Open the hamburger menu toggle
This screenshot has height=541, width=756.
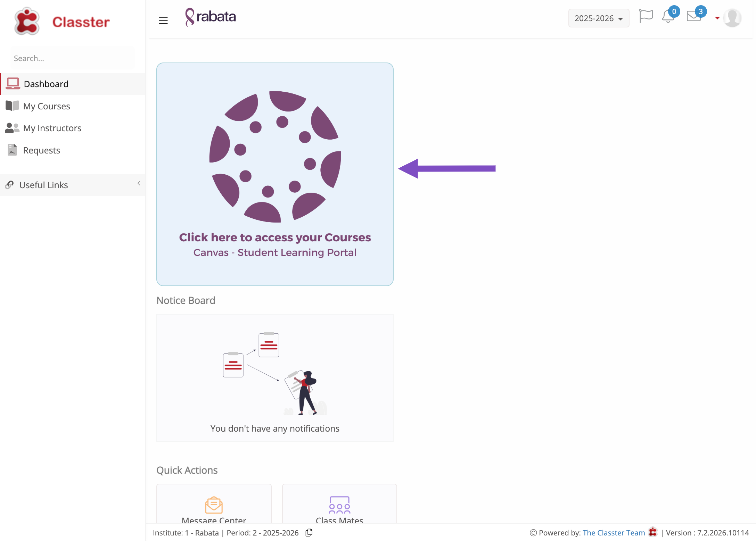click(163, 20)
